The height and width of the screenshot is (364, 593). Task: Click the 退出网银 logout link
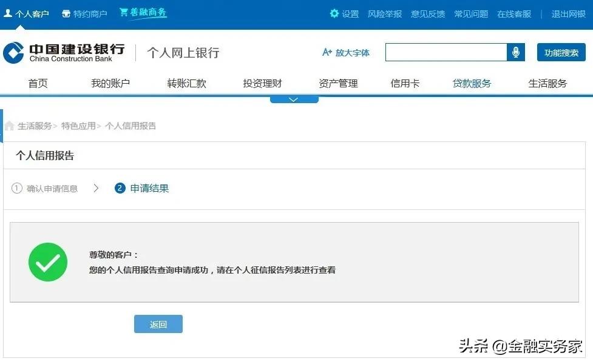click(568, 13)
